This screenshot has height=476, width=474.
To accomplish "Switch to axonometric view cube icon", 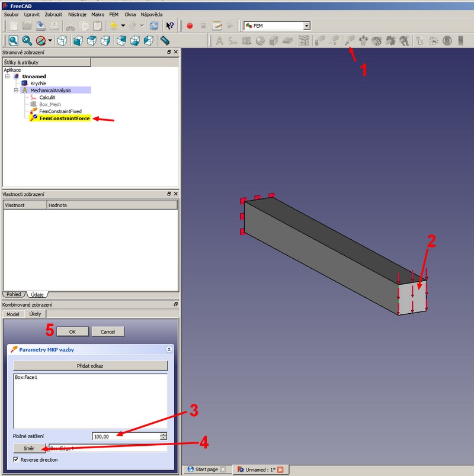I will pos(62,41).
